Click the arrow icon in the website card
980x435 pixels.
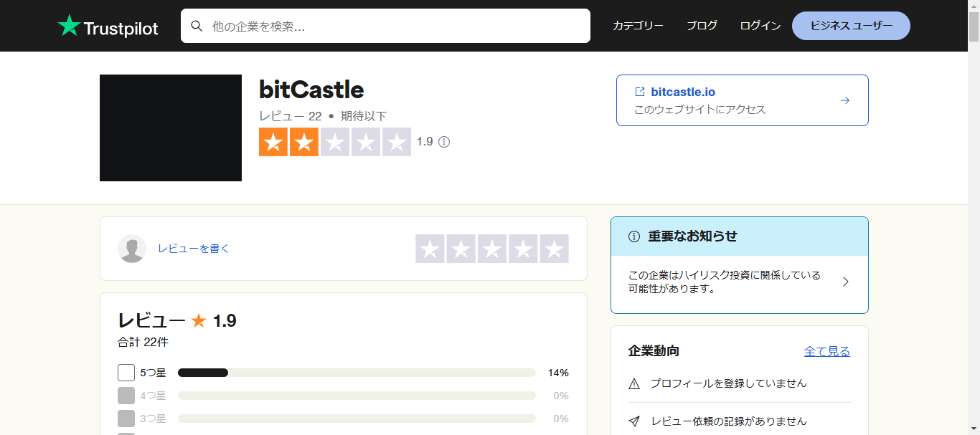(x=844, y=100)
